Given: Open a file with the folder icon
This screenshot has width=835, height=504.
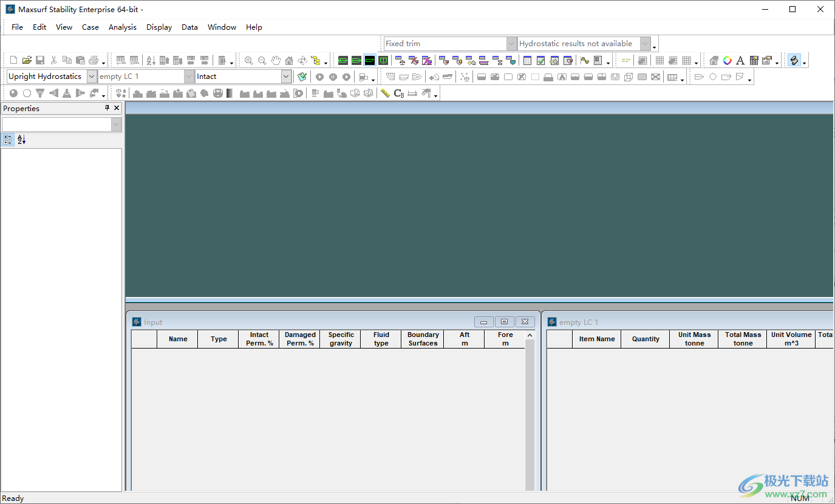Looking at the screenshot, I should click(x=27, y=60).
